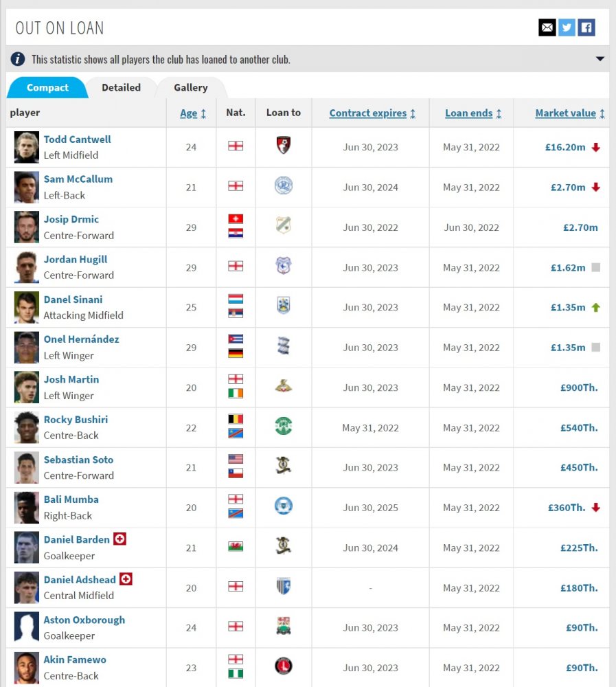Open Todd Cantwell's loan club crest
Image resolution: width=616 pixels, height=687 pixels.
(284, 146)
